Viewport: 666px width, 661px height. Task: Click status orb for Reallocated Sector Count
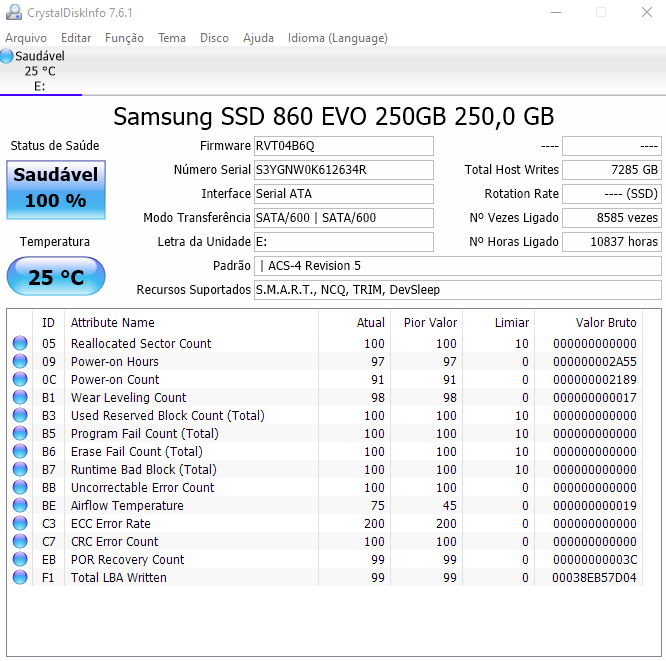coord(20,343)
